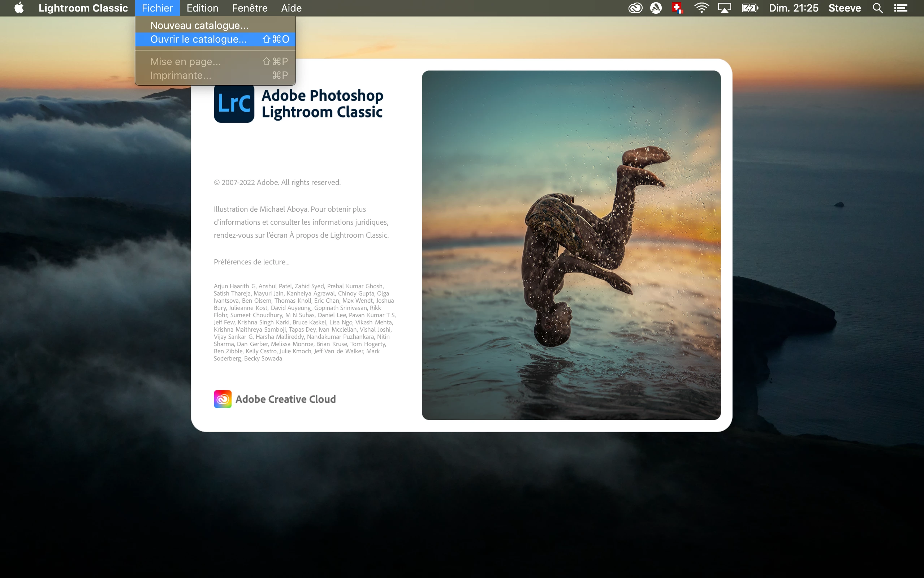
Task: Open the AirPlay display menu
Action: pyautogui.click(x=724, y=8)
